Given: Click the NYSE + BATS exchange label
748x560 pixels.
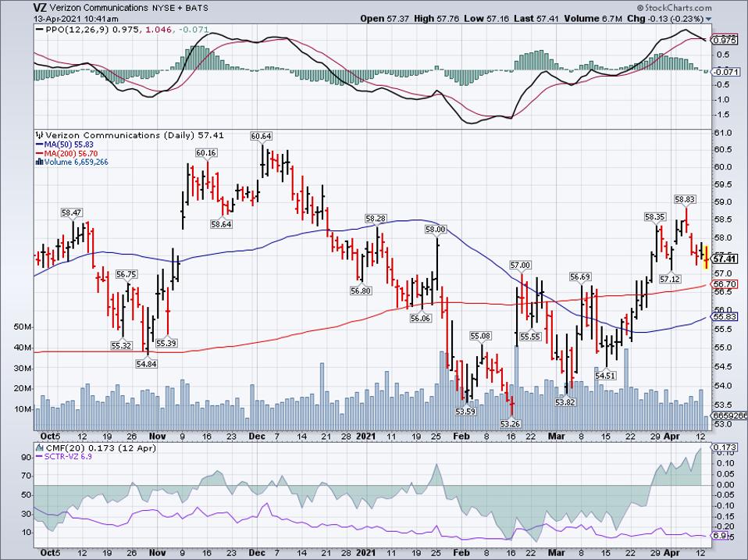Looking at the screenshot, I should pyautogui.click(x=180, y=8).
